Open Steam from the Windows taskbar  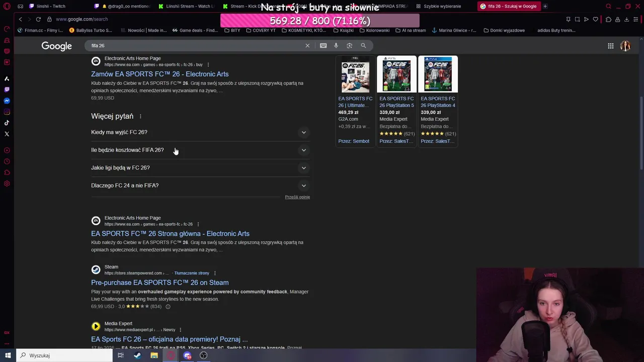137,355
